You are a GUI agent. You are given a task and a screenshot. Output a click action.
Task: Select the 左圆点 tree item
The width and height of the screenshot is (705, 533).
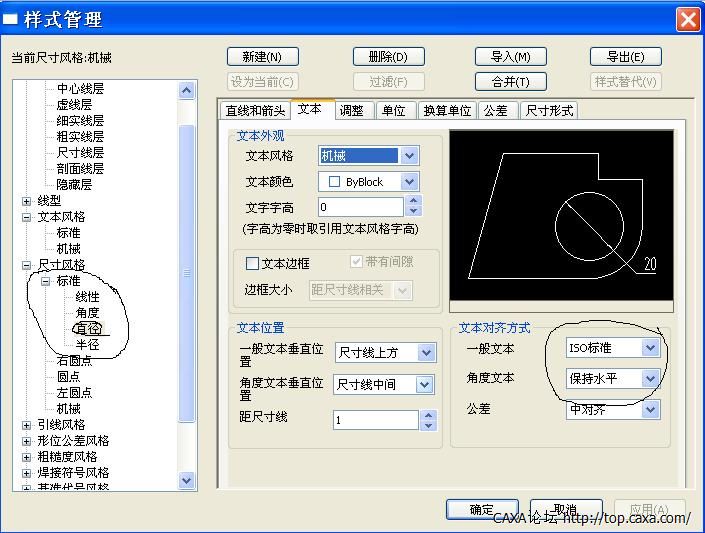pyautogui.click(x=74, y=393)
